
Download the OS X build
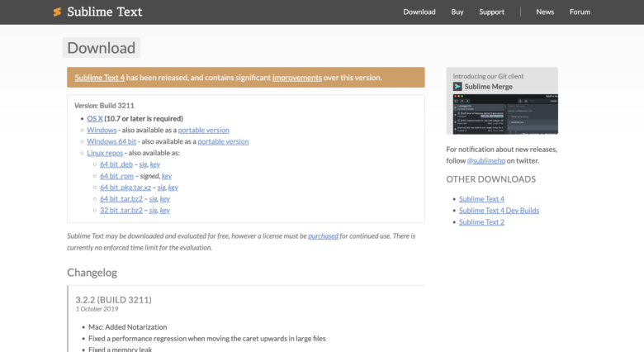(x=94, y=118)
